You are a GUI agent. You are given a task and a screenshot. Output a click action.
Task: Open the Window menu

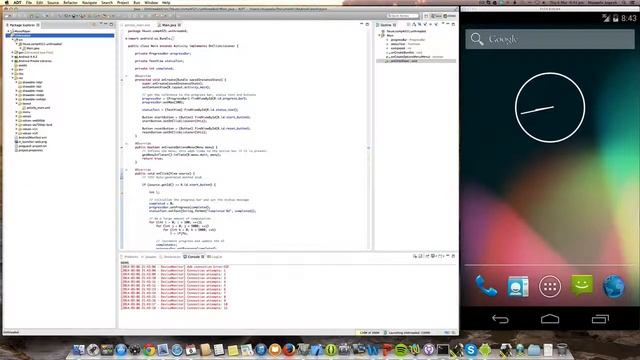(151, 2)
